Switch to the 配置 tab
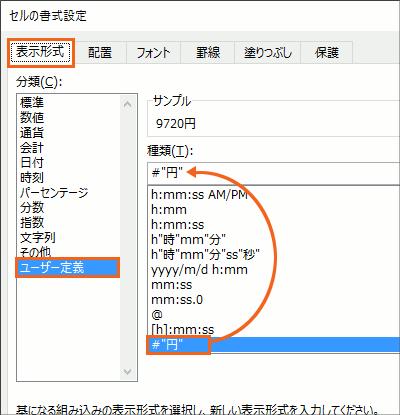This screenshot has height=415, width=400. pyautogui.click(x=100, y=53)
